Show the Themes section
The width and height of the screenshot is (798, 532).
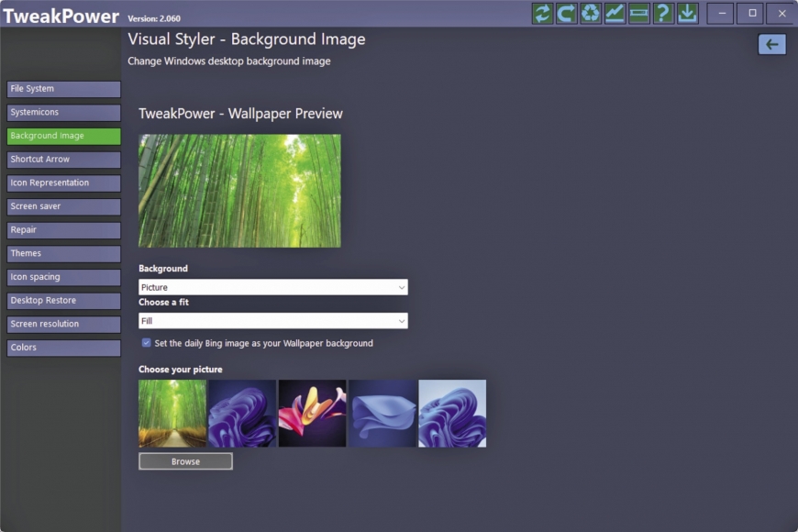coord(63,253)
